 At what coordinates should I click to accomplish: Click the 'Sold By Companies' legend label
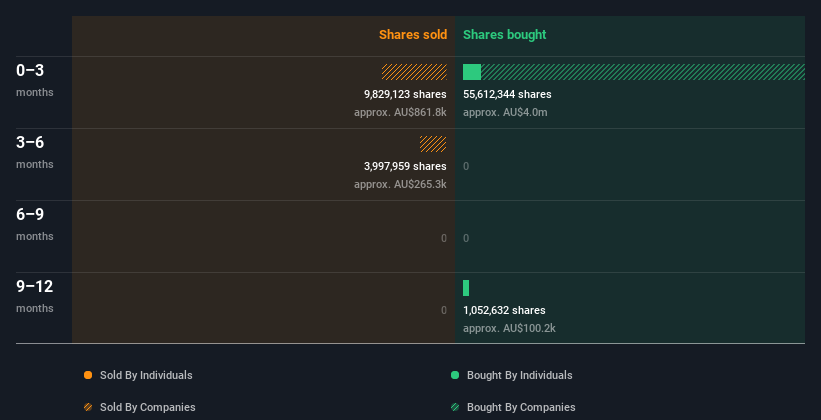tap(148, 407)
